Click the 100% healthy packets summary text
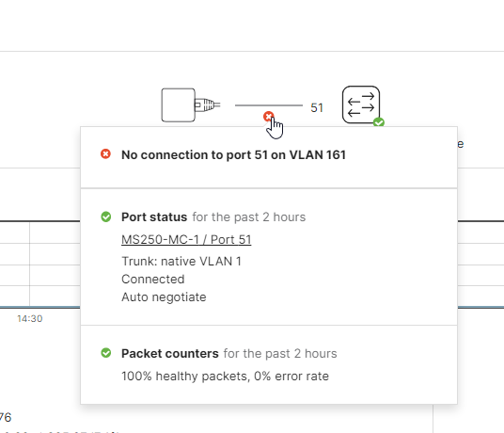This screenshot has height=433, width=504. (x=225, y=377)
